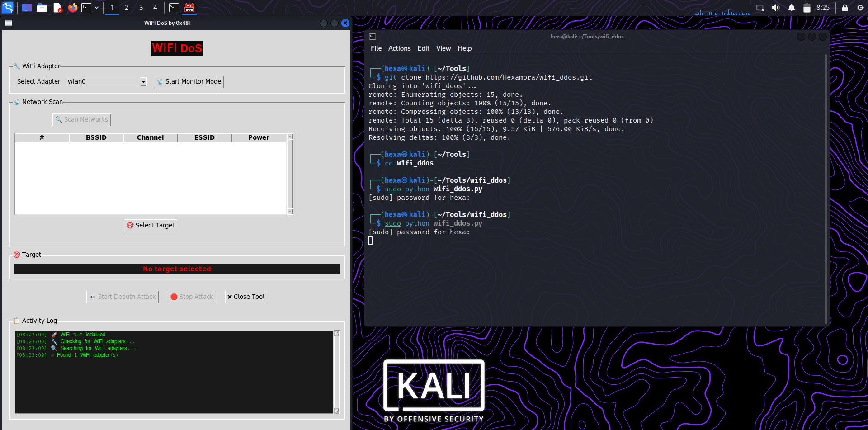Click the show desktop panel icon
The height and width of the screenshot is (430, 868).
click(27, 8)
